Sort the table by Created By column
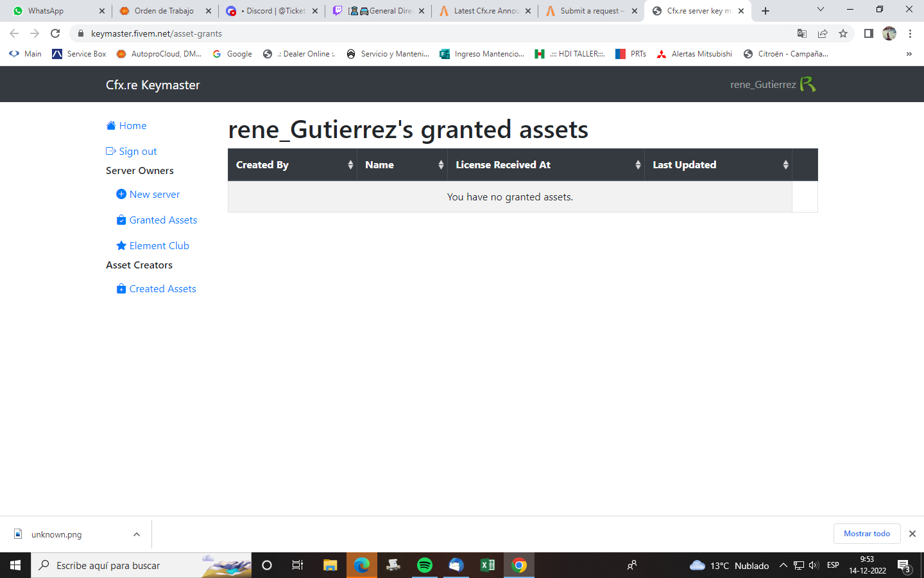Image resolution: width=924 pixels, height=578 pixels. pyautogui.click(x=350, y=164)
